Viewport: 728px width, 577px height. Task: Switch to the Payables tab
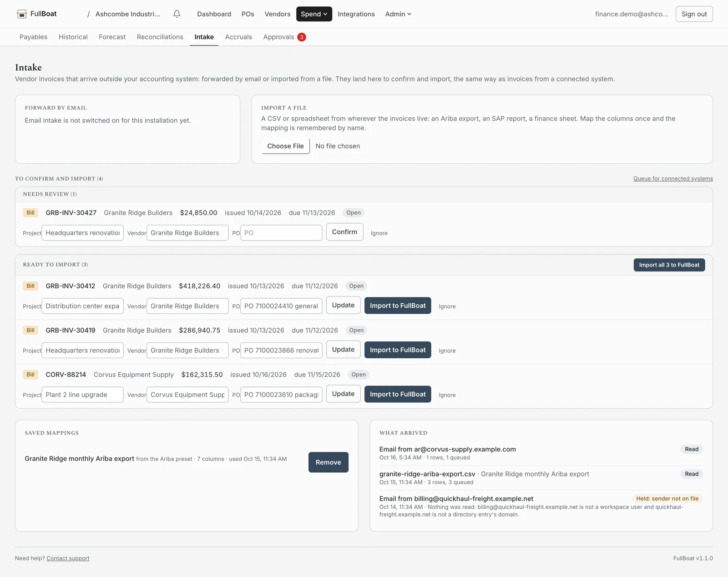33,37
